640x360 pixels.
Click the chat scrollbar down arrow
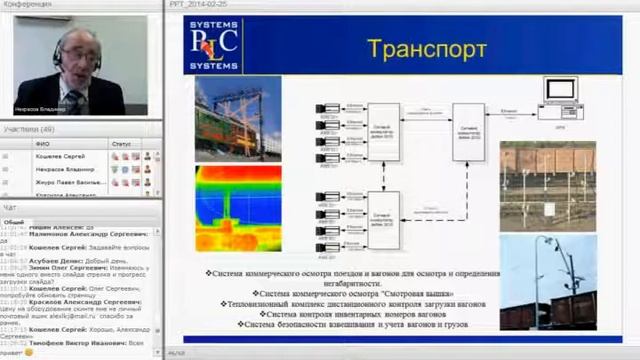[158, 352]
